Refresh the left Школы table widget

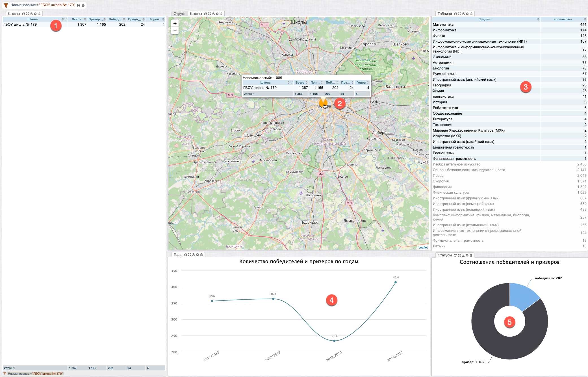[x=23, y=14]
